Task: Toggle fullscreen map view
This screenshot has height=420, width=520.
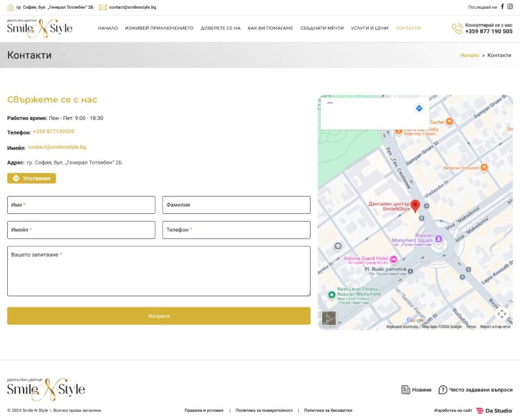Action: 502,313
